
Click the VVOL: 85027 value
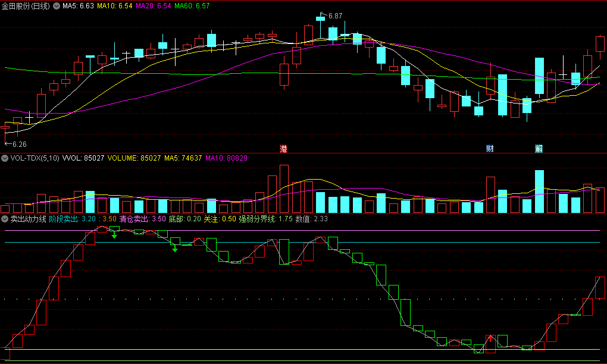[x=83, y=158]
